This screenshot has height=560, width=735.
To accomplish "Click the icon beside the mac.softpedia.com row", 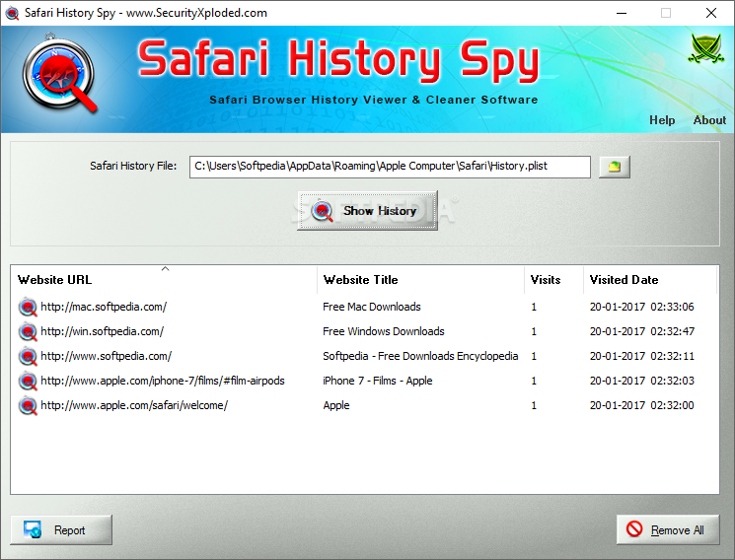I will (28, 308).
